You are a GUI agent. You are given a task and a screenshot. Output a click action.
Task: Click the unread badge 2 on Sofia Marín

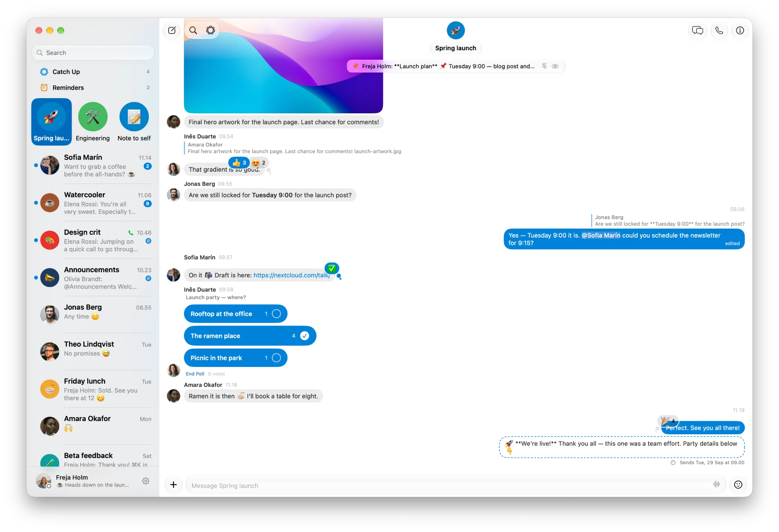coord(148,166)
